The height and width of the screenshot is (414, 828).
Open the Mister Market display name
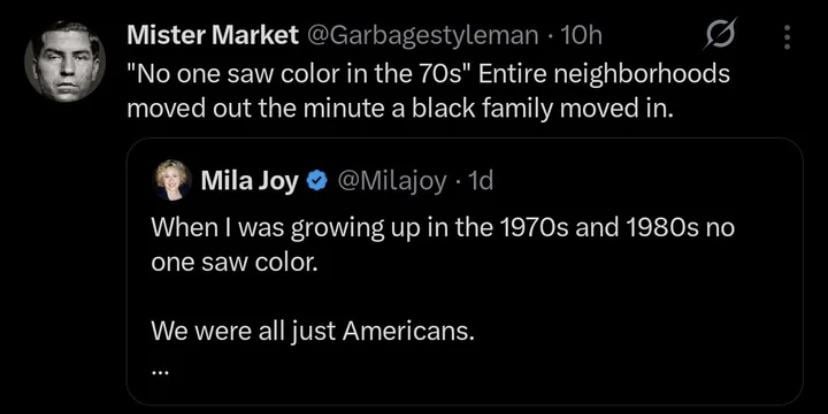[212, 37]
